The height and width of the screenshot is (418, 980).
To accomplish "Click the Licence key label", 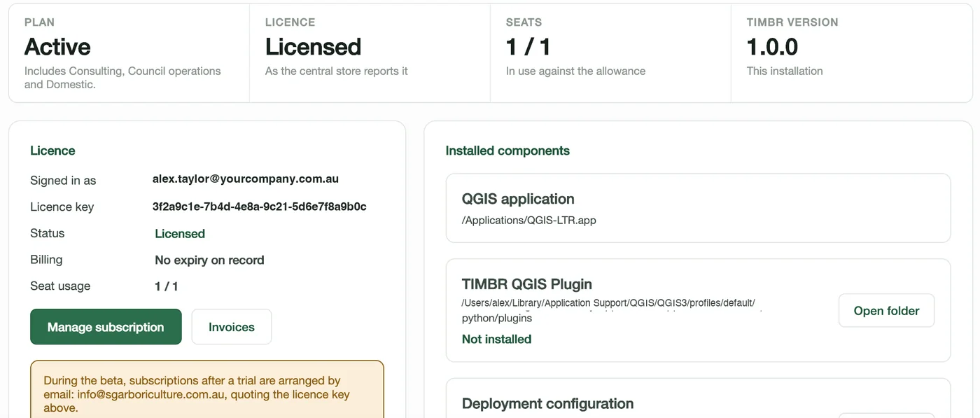I will (x=62, y=207).
